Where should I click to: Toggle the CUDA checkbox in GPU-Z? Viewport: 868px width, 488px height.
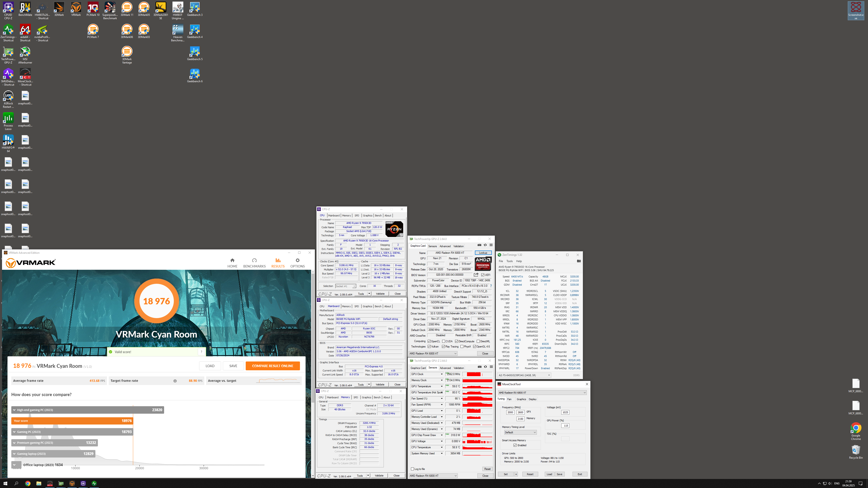point(443,341)
